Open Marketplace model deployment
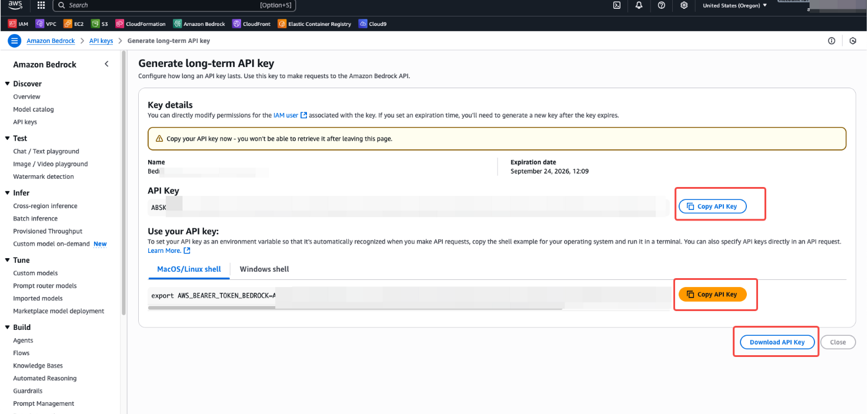 point(59,311)
